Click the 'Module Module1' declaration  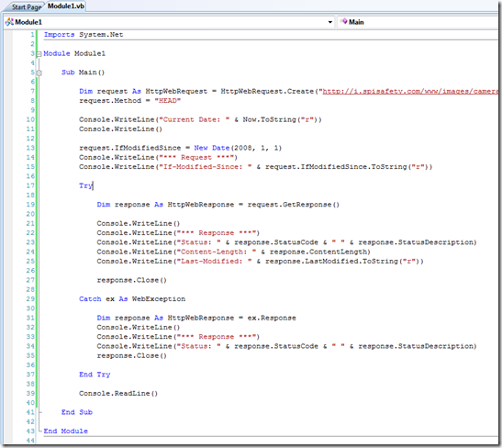tap(74, 53)
